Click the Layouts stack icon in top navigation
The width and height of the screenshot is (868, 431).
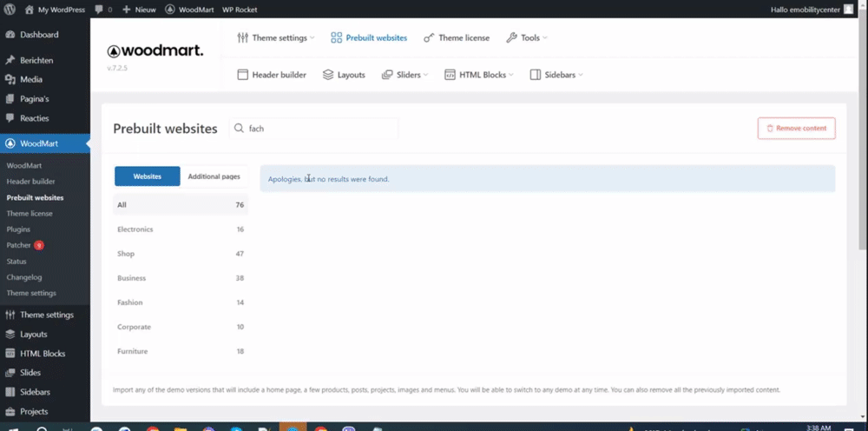pyautogui.click(x=328, y=75)
